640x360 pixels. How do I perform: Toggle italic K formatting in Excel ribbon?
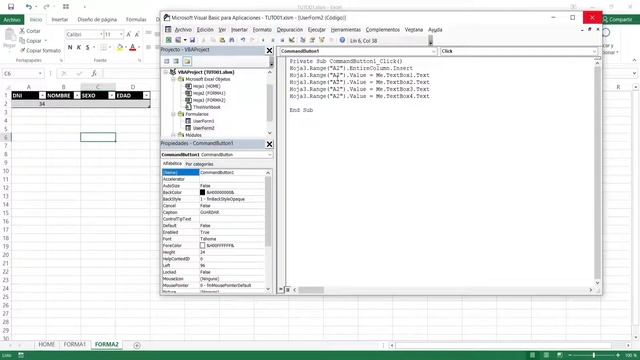coord(79,47)
